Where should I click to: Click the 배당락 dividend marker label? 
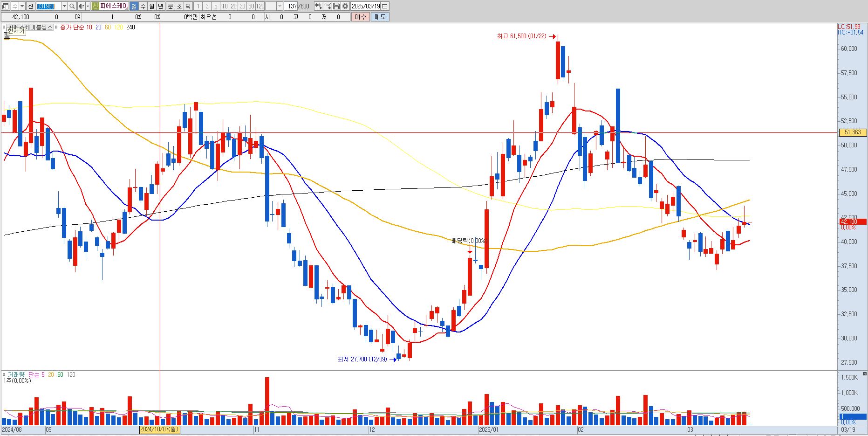[469, 241]
